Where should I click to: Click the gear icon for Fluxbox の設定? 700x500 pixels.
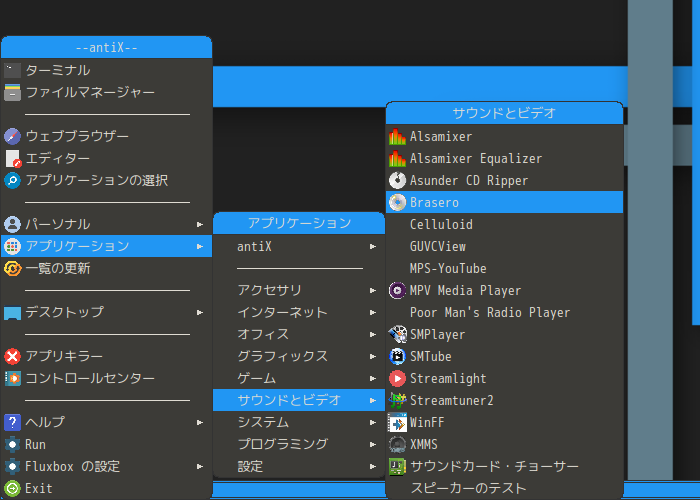[x=12, y=467]
